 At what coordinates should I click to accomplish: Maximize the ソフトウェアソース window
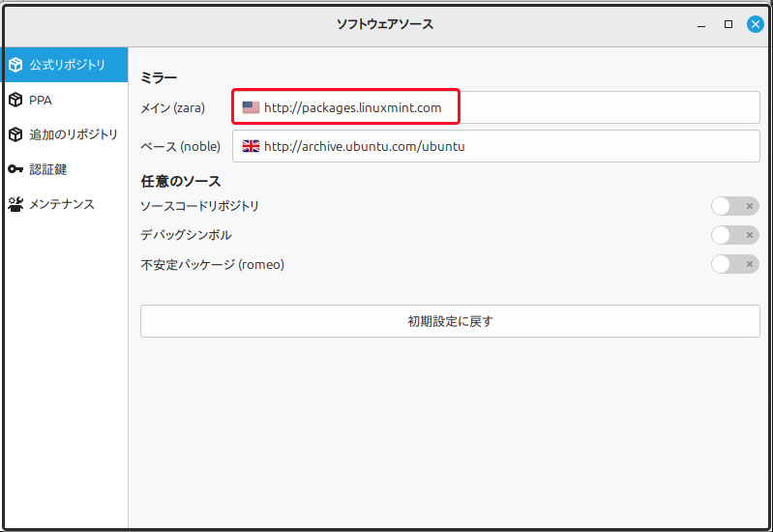pos(728,24)
